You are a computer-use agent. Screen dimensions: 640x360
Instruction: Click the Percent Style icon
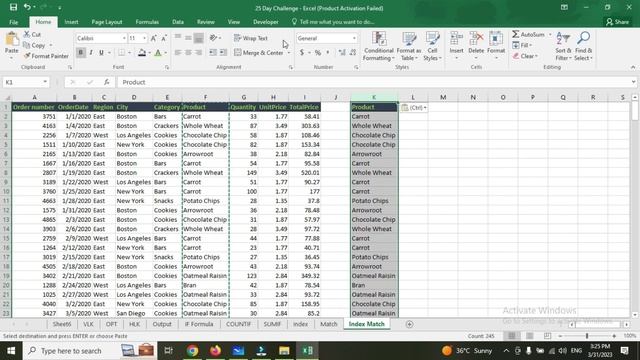318,53
